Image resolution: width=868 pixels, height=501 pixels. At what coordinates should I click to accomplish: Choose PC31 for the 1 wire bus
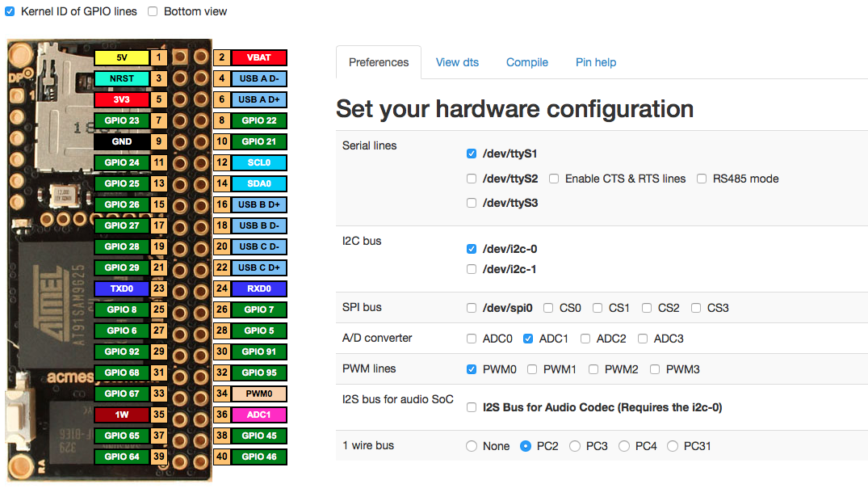(x=673, y=446)
